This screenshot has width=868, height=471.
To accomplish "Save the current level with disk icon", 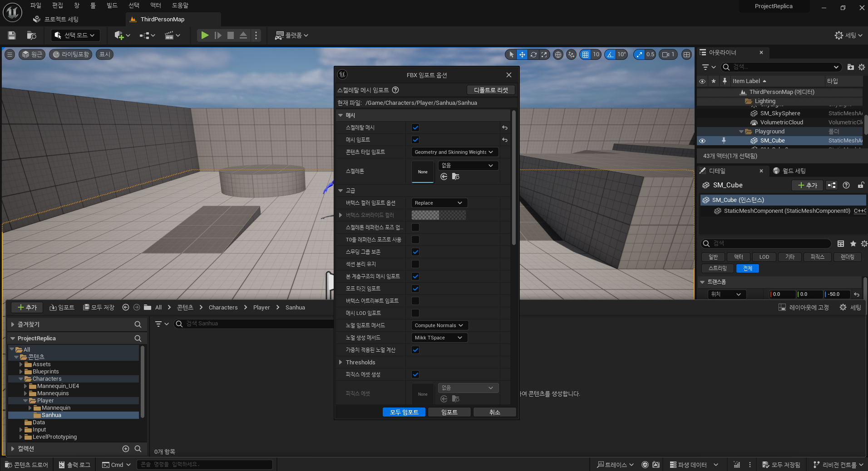I will coord(12,35).
